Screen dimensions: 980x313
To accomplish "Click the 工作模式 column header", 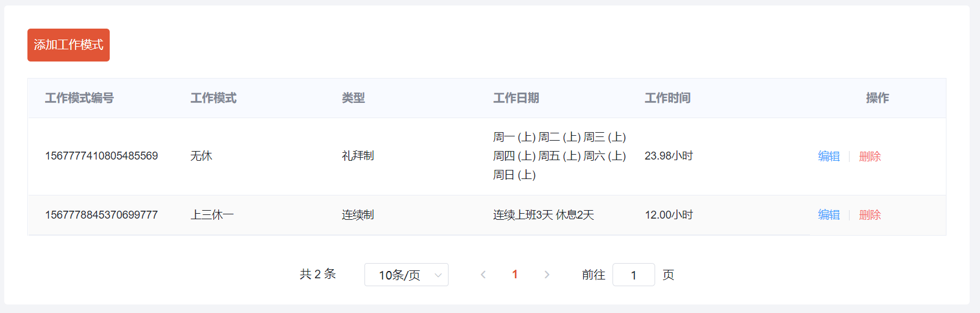I will 213,98.
